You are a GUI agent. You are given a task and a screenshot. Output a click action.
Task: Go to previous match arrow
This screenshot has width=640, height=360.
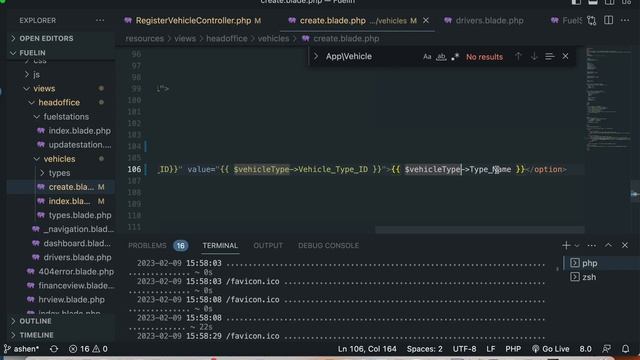coord(518,57)
